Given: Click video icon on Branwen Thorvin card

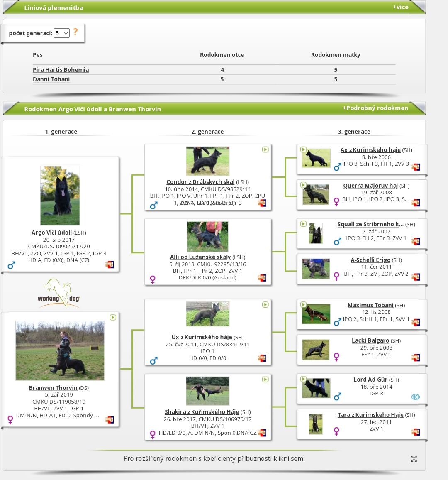Looking at the screenshot, I should (x=113, y=317).
